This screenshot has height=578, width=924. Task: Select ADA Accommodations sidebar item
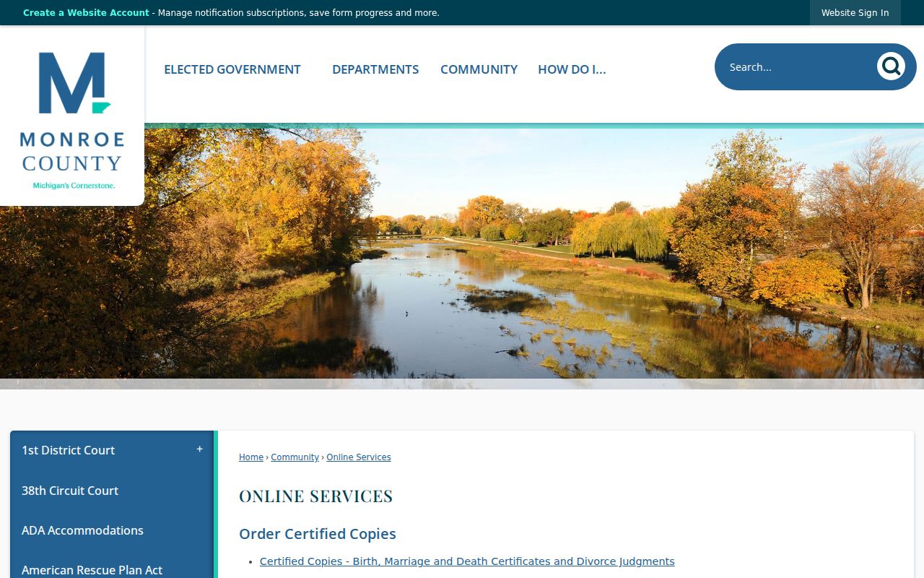click(112, 530)
